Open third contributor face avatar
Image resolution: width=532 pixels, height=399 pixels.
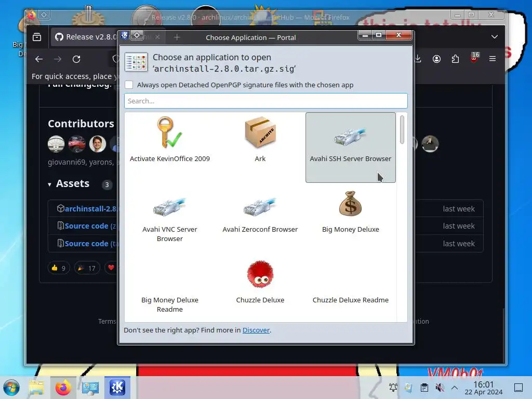tap(98, 143)
